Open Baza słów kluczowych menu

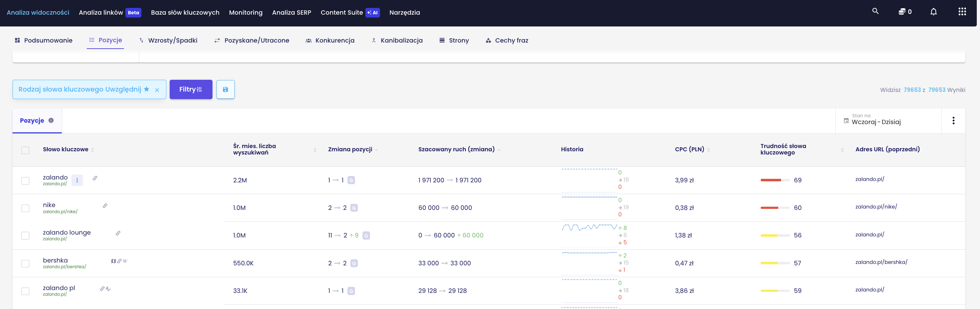pyautogui.click(x=185, y=13)
